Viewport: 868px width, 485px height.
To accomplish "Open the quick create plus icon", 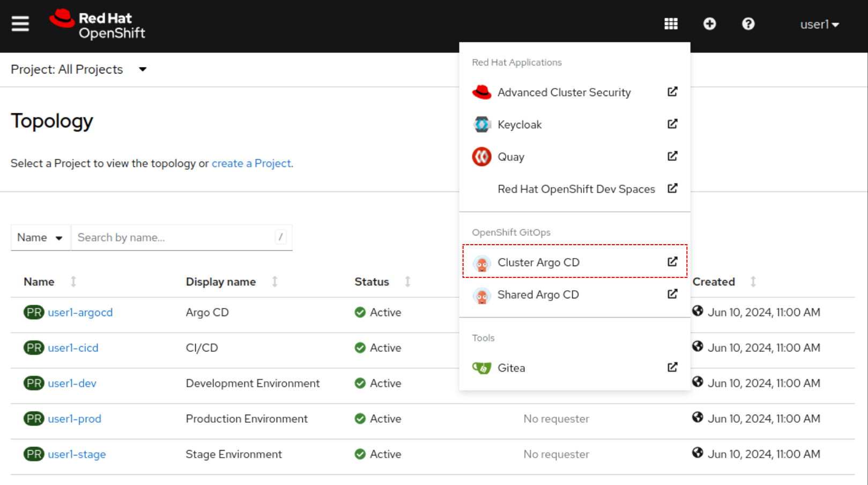I will pyautogui.click(x=709, y=24).
